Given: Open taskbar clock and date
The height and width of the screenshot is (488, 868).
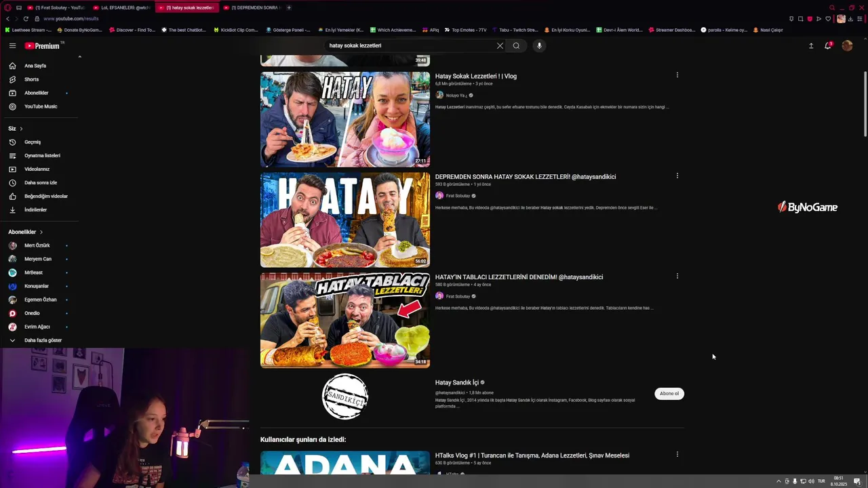Looking at the screenshot, I should coord(839,481).
